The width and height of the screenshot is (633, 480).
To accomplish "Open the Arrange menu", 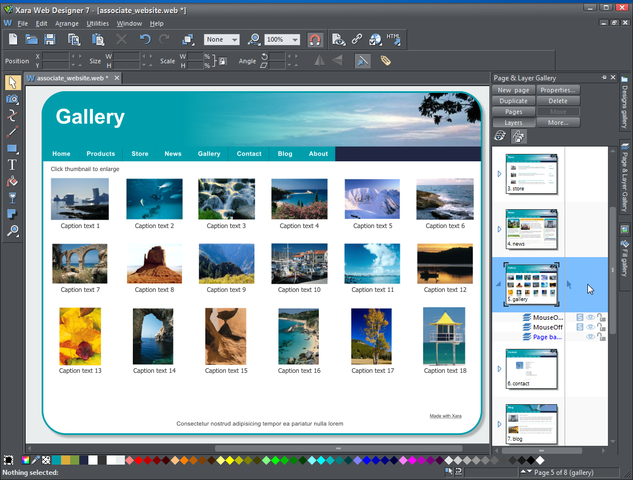I will pos(67,23).
